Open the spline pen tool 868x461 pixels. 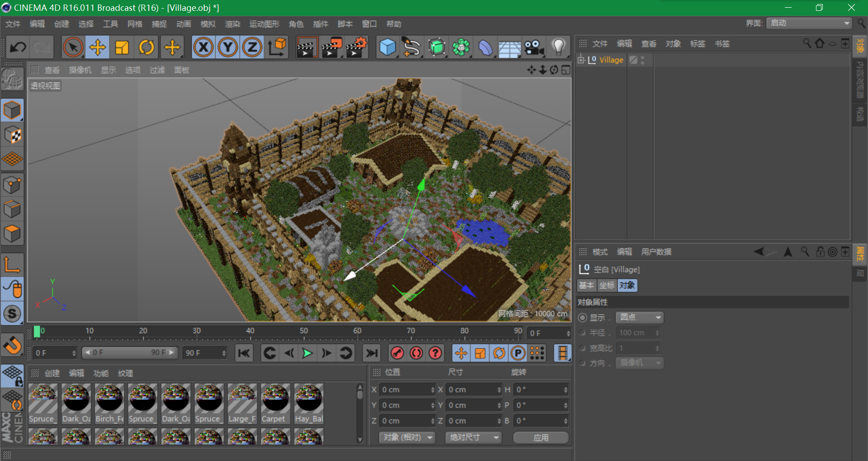pyautogui.click(x=411, y=47)
